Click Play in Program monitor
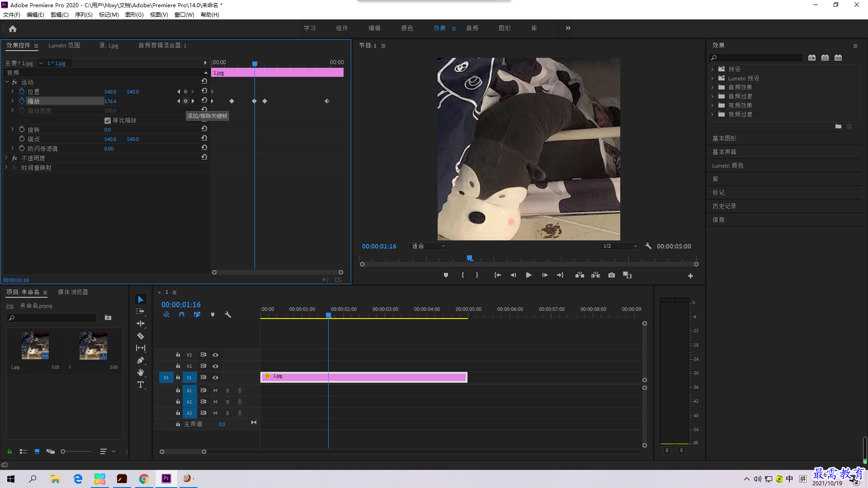Viewport: 868px width, 488px height. [x=528, y=275]
